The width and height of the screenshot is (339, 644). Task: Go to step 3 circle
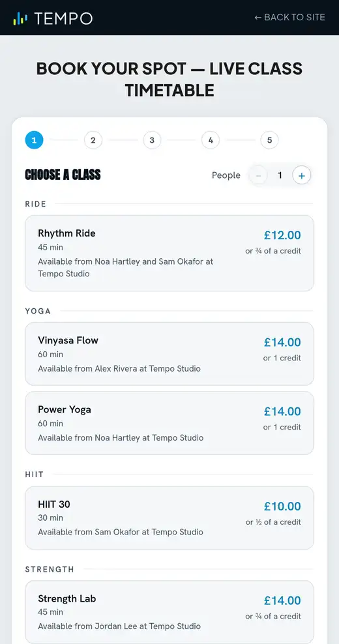click(152, 140)
